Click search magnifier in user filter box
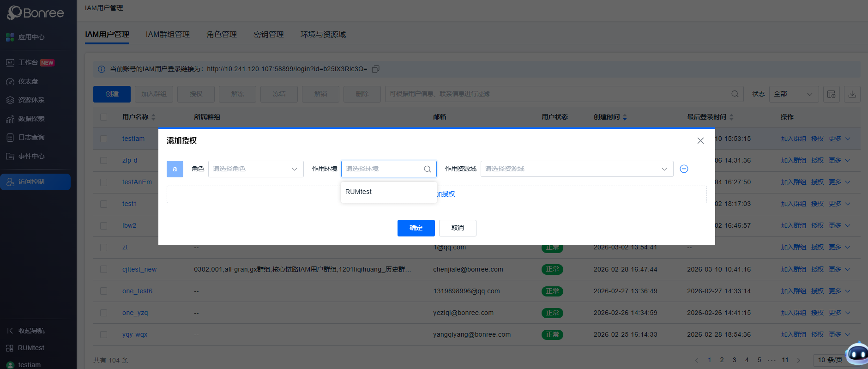868x369 pixels. pos(735,94)
